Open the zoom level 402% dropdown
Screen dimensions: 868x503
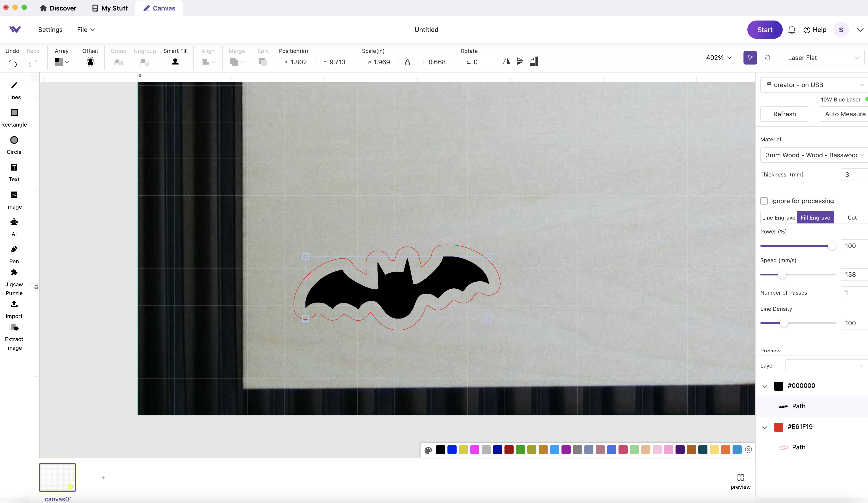719,57
